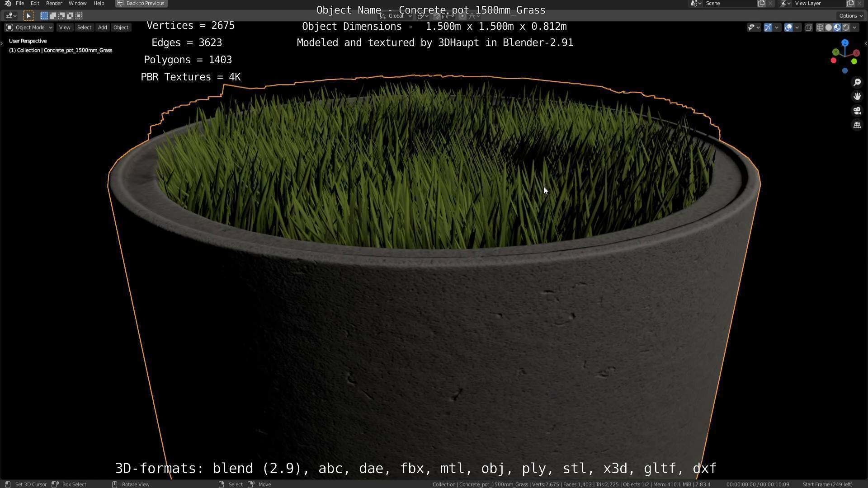
Task: Click the Start Frame (249 left) status text
Action: (828, 484)
